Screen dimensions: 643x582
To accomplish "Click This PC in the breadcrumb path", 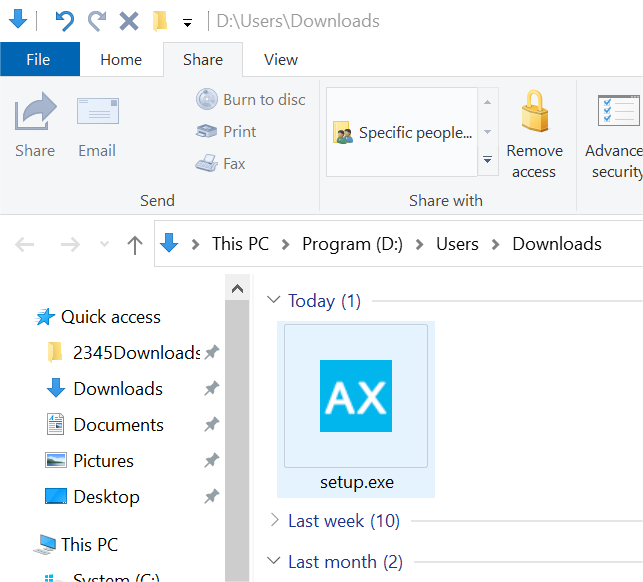I will pyautogui.click(x=240, y=244).
